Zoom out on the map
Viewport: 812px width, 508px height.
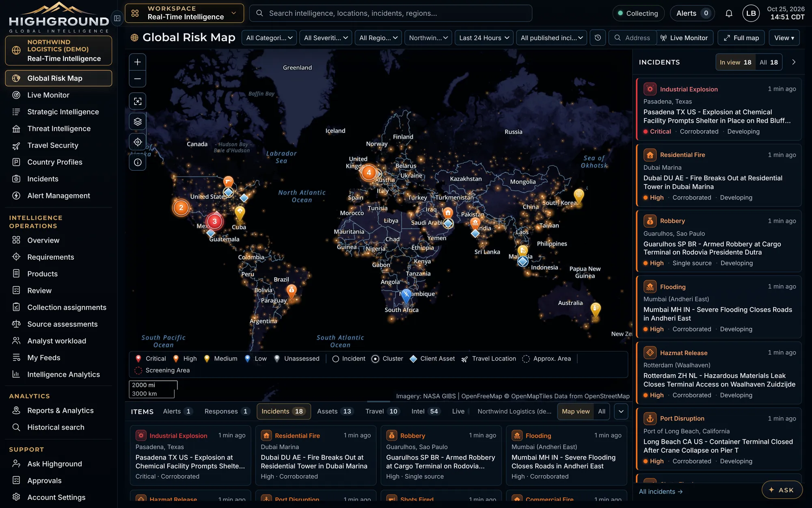point(137,79)
